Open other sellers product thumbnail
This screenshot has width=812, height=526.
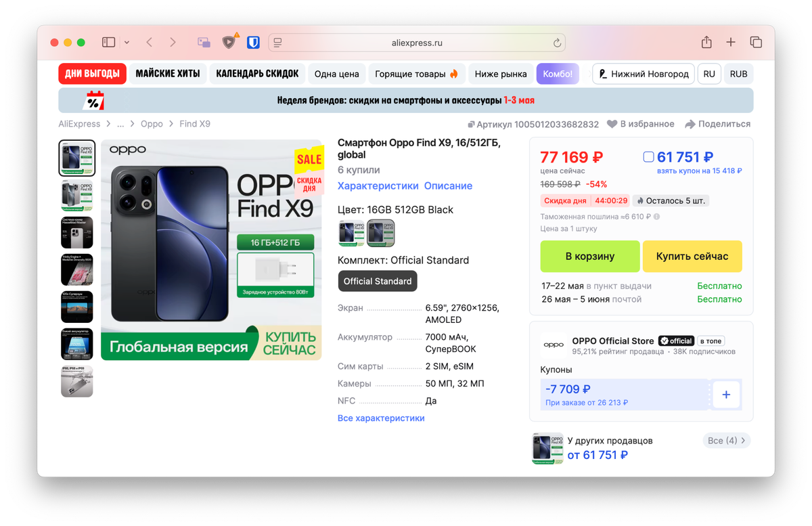547,448
